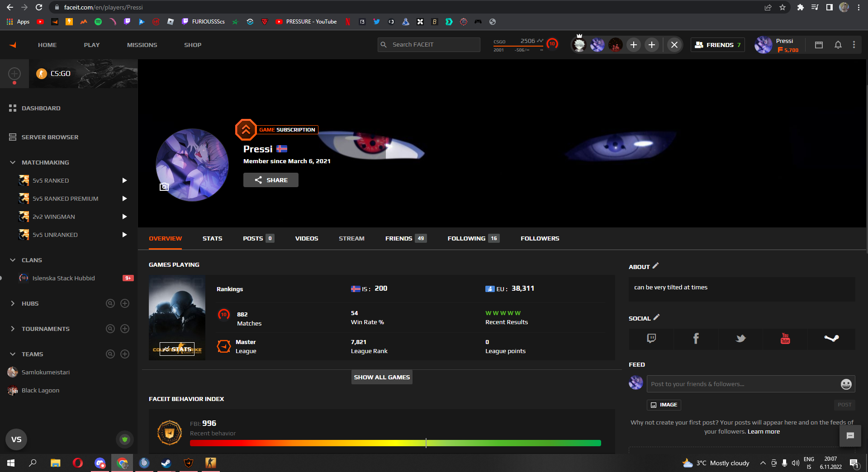
Task: Collapse the Teams section
Action: pos(13,354)
